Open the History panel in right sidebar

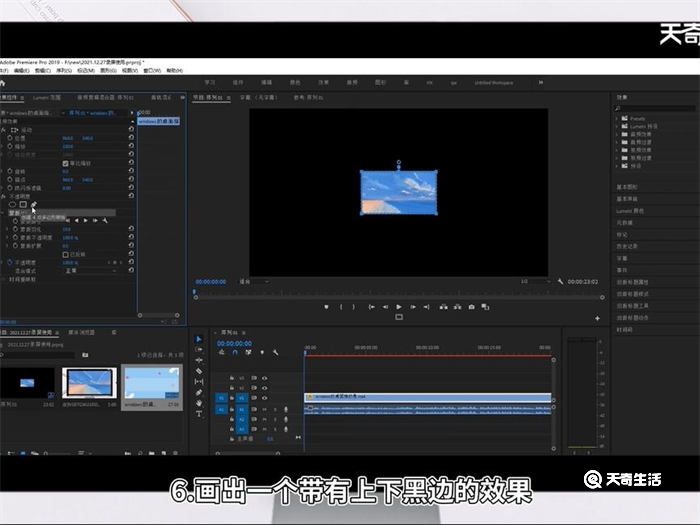628,246
